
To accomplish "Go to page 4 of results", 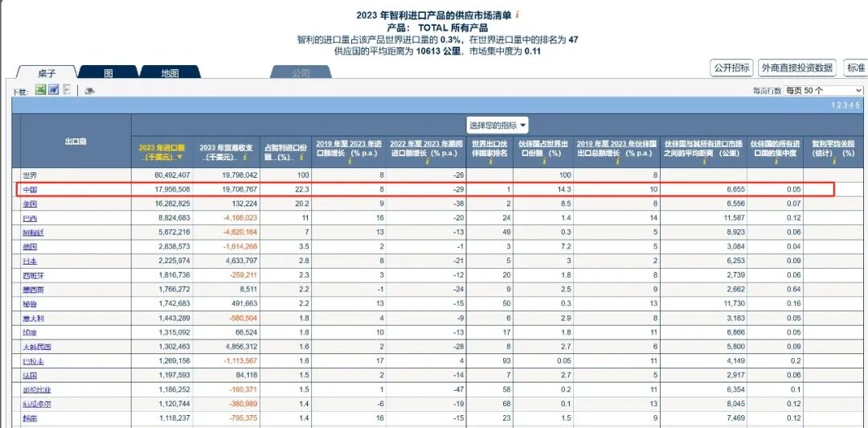I will coord(851,105).
